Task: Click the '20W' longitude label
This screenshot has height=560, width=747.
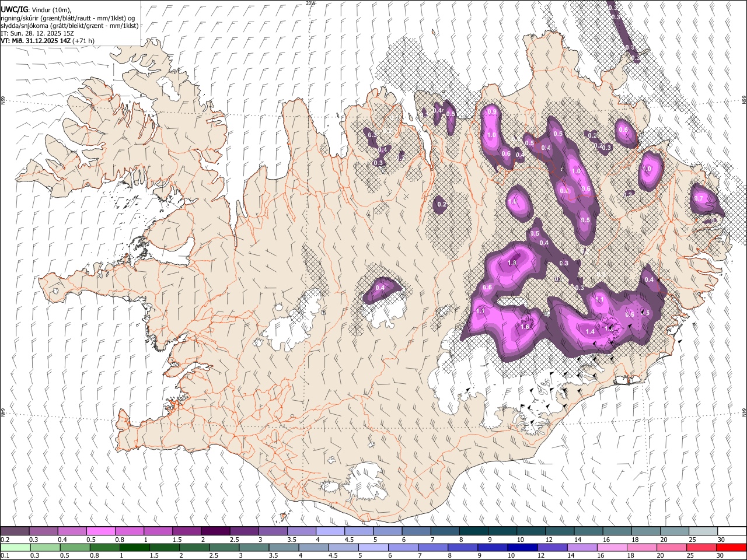Action: (x=310, y=3)
